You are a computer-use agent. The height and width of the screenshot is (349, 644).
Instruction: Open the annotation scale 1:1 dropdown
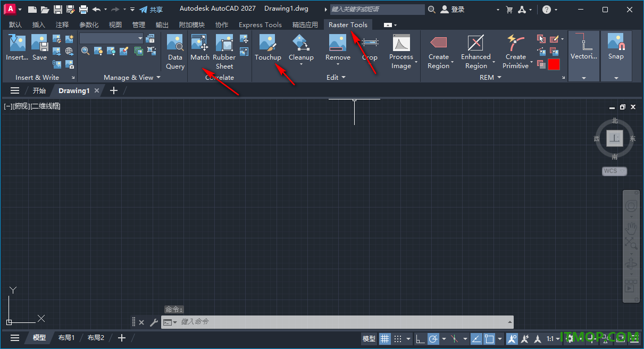[x=553, y=338]
